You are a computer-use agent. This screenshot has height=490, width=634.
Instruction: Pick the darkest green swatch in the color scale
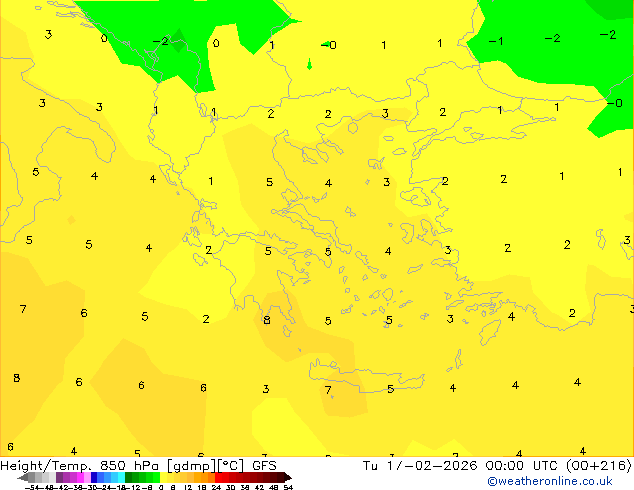128,478
